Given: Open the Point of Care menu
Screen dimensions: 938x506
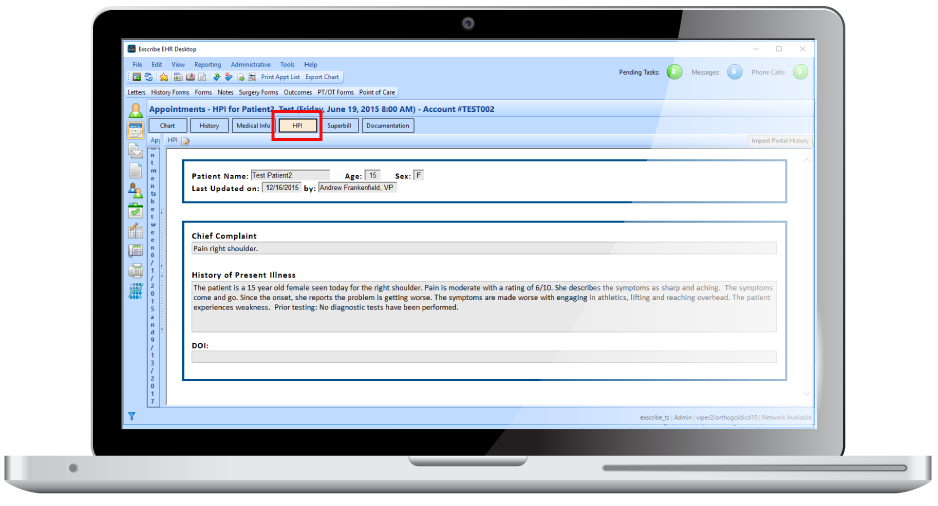Looking at the screenshot, I should (x=377, y=93).
